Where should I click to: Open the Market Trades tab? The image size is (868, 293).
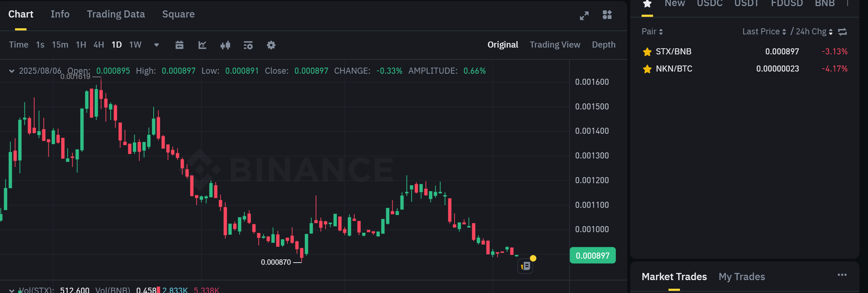pyautogui.click(x=674, y=277)
